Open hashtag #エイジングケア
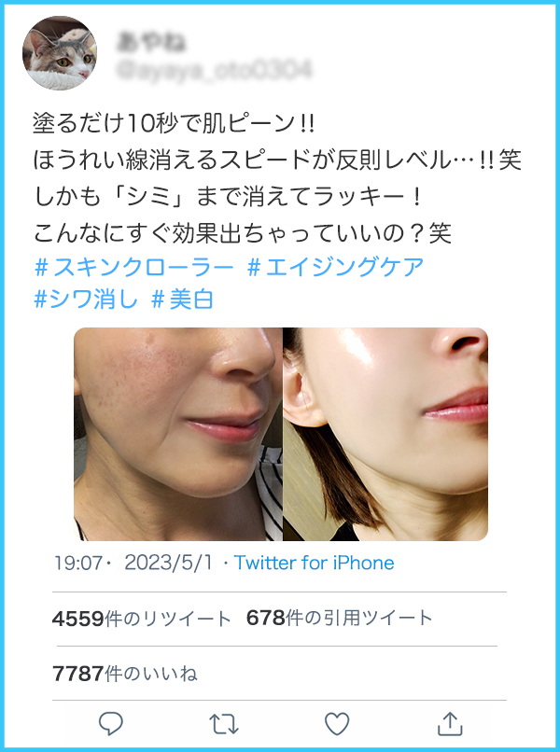This screenshot has width=560, height=752. tap(335, 268)
